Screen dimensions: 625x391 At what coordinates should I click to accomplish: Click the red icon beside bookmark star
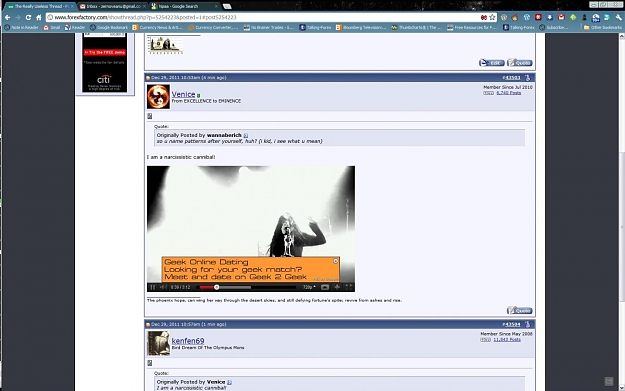click(x=483, y=18)
